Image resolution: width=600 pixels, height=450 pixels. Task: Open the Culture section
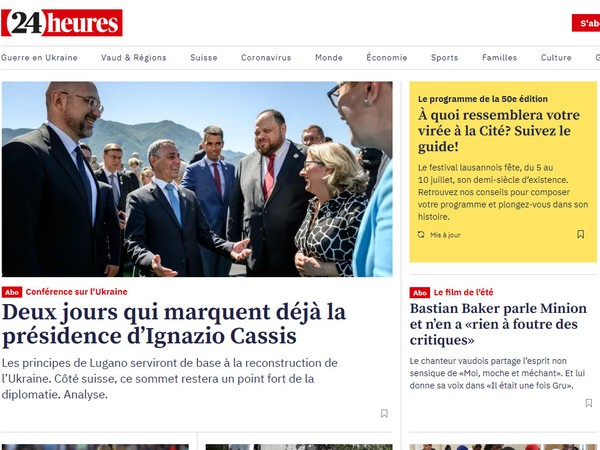(x=556, y=58)
